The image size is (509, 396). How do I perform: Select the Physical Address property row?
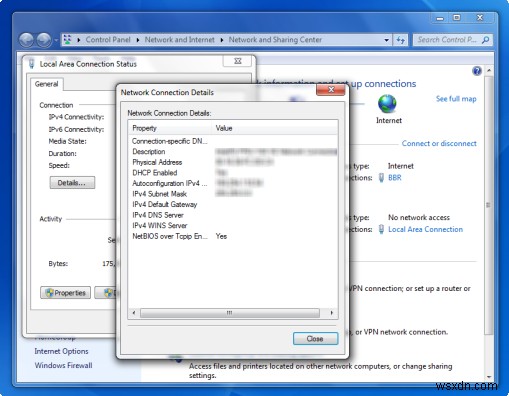[x=233, y=162]
